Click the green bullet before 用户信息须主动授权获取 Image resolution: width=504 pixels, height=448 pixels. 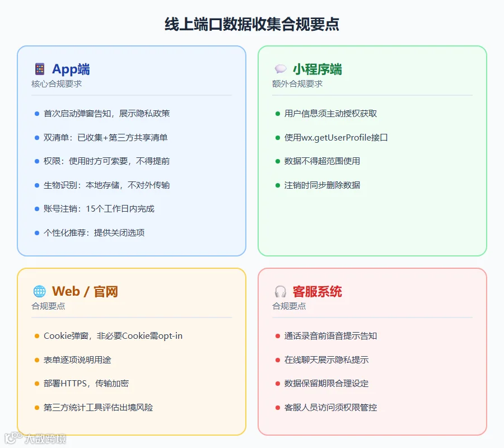[277, 114]
